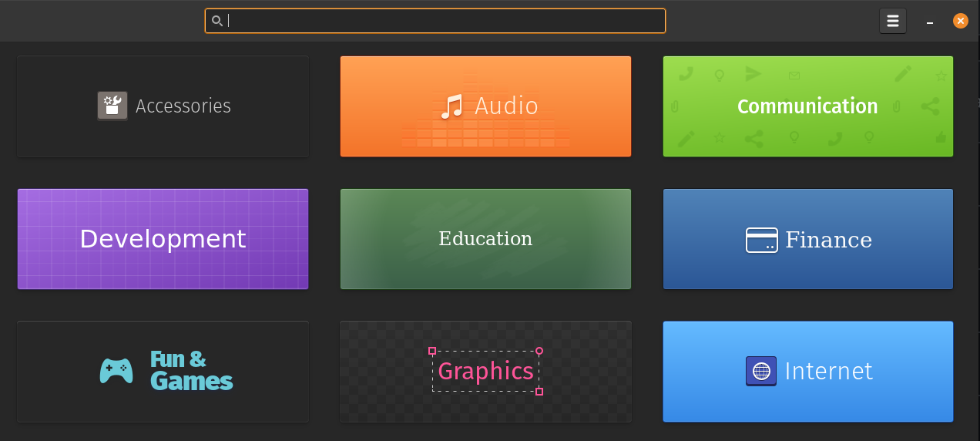Click the magnifier icon in search bar
This screenshot has height=441, width=980.
click(x=217, y=22)
